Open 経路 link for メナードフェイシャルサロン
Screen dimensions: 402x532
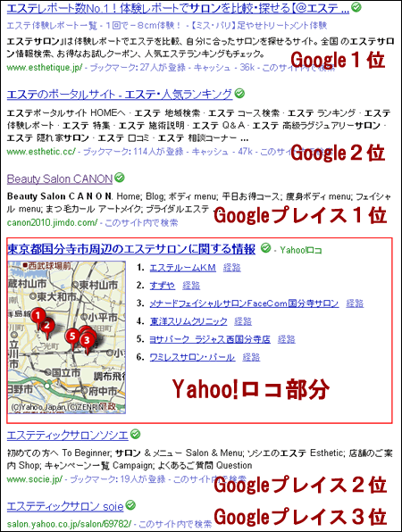point(355,303)
